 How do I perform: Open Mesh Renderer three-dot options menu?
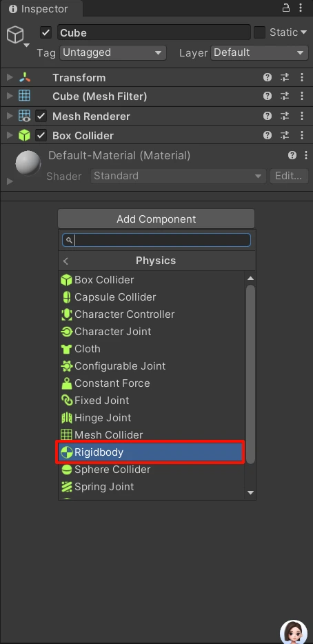point(302,117)
